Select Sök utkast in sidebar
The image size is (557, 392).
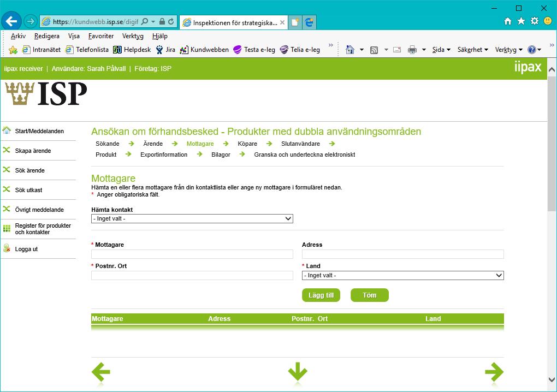[28, 190]
